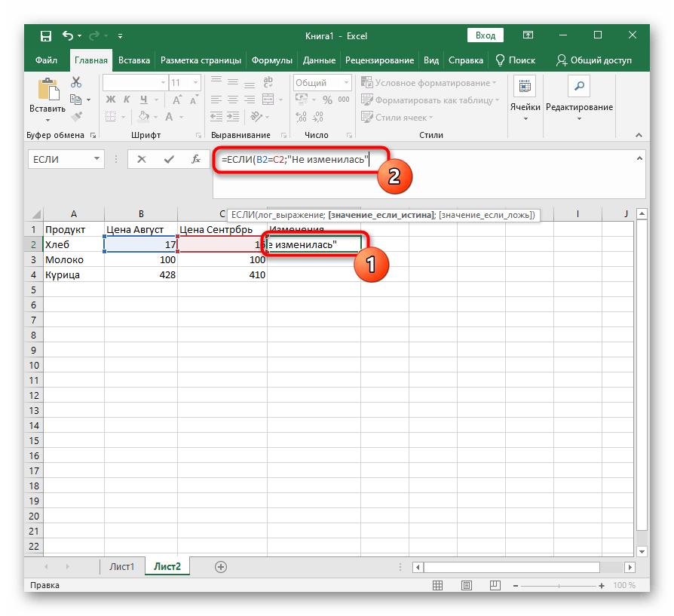This screenshot has width=674, height=616.
Task: Open the font name dropdown
Action: click(163, 82)
